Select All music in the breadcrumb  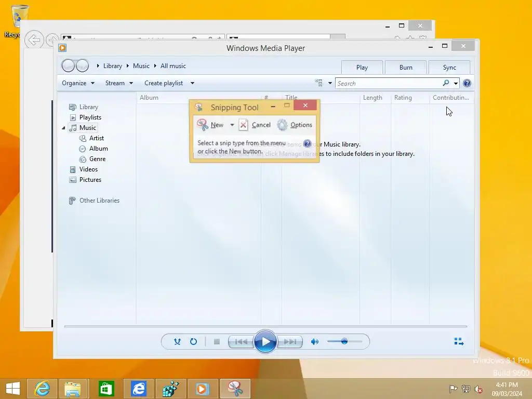(173, 66)
